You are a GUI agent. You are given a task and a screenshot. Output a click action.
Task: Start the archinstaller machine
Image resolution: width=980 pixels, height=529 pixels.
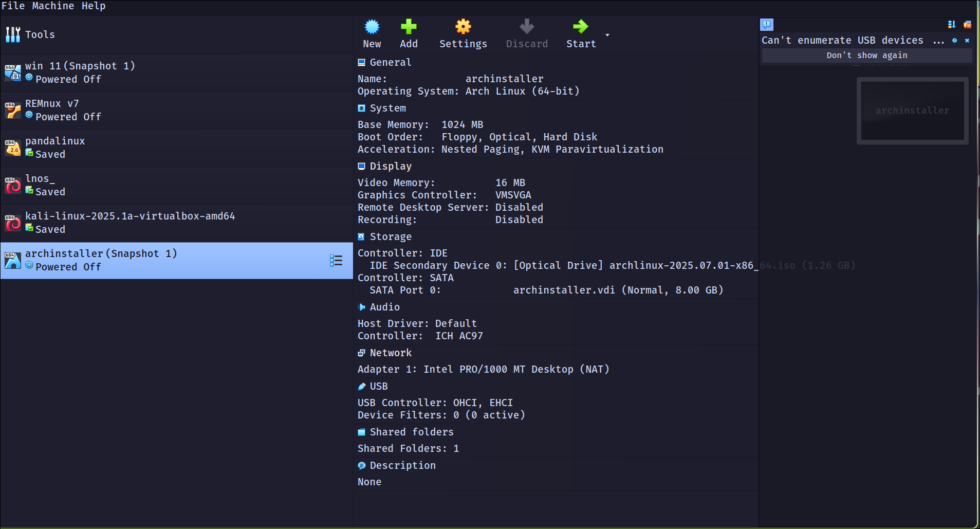581,34
